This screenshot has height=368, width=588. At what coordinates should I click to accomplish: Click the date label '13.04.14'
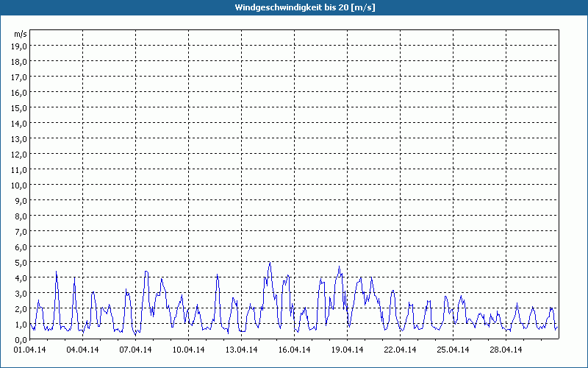click(x=242, y=350)
